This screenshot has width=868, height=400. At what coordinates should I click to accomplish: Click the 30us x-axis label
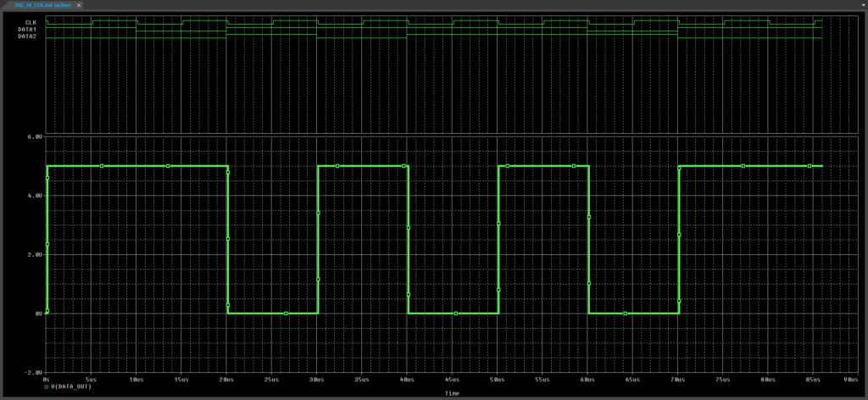[317, 380]
